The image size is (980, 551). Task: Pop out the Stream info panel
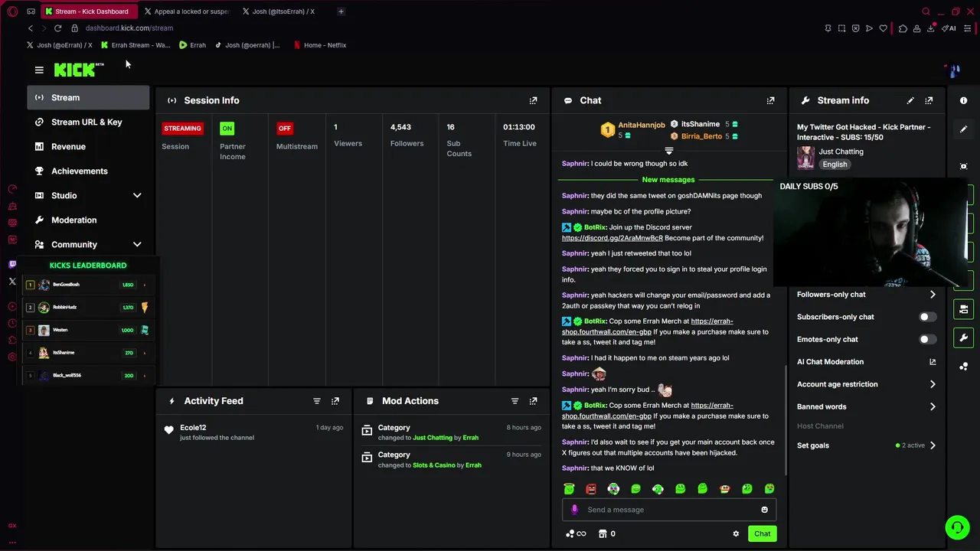tap(929, 100)
